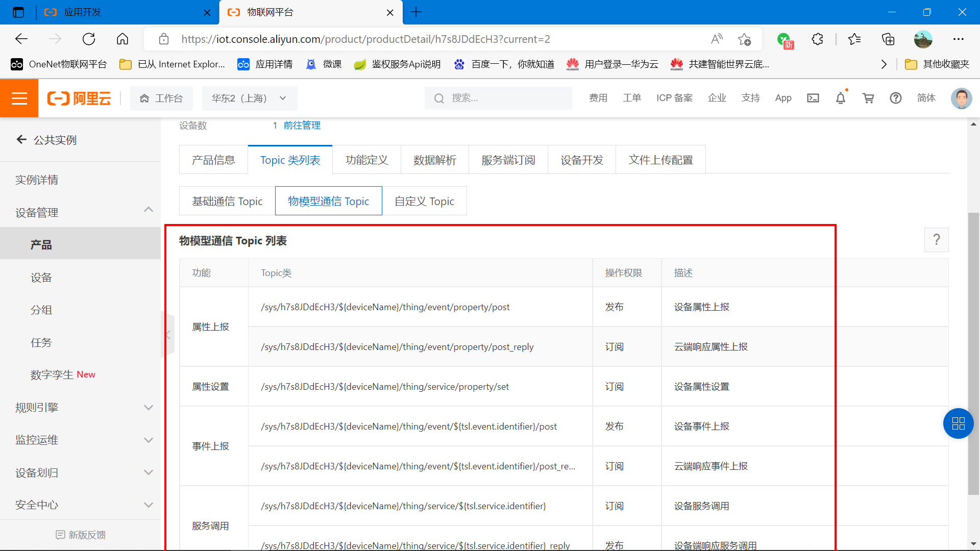
Task: Open the Aliyun hamburger menu
Action: click(x=19, y=98)
